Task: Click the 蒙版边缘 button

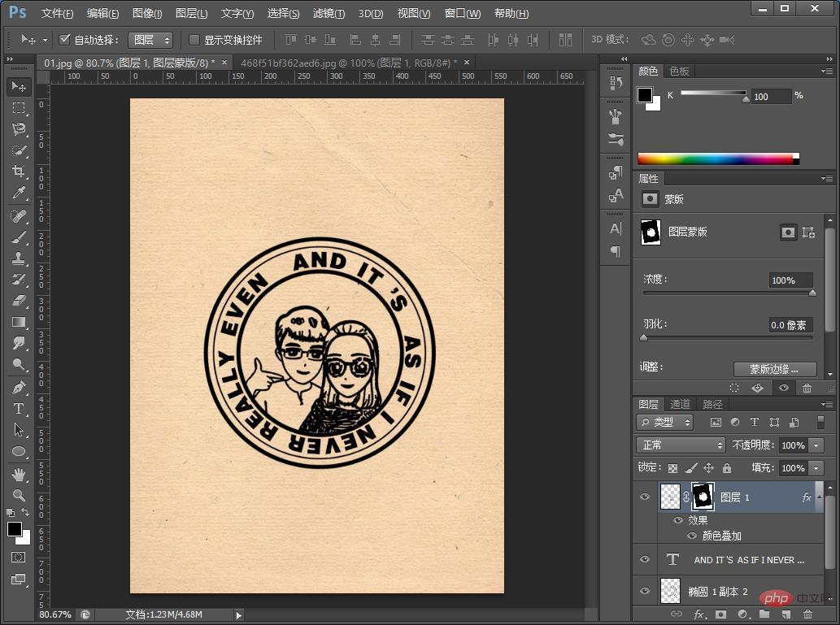Action: click(775, 369)
